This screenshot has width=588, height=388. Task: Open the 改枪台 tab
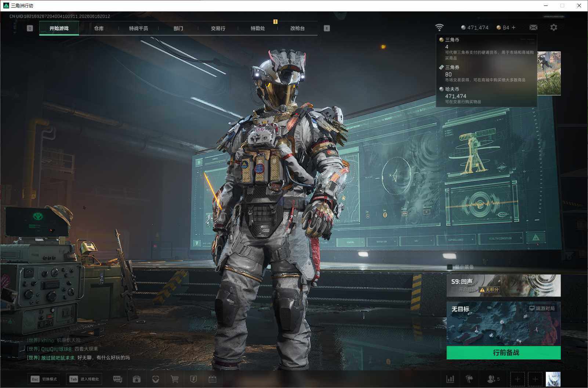coord(297,28)
